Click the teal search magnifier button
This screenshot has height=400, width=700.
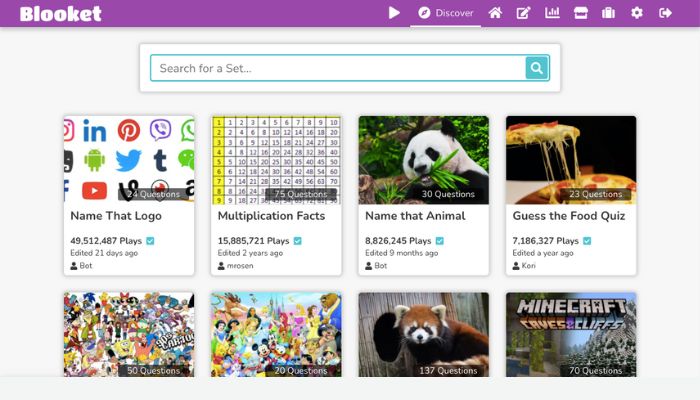coord(537,68)
